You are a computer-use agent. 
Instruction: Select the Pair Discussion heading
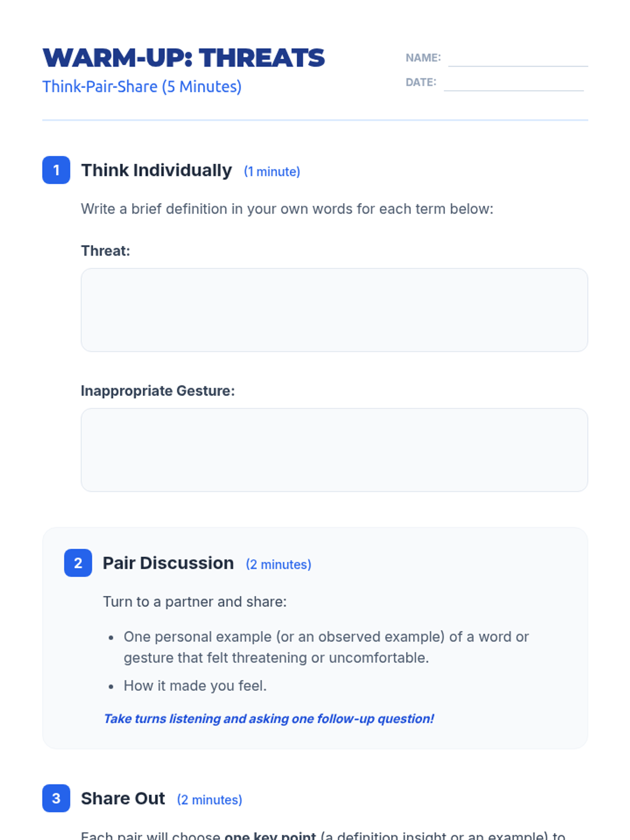[x=168, y=563]
